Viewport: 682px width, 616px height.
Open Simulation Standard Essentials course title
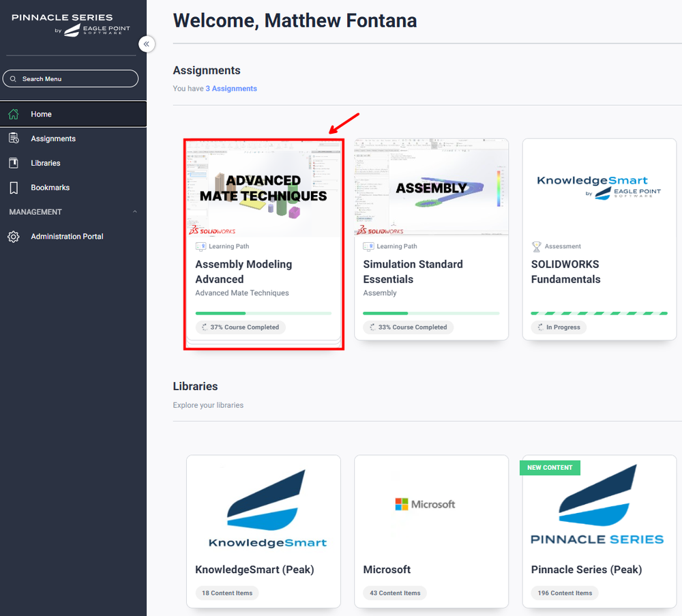pyautogui.click(x=413, y=272)
